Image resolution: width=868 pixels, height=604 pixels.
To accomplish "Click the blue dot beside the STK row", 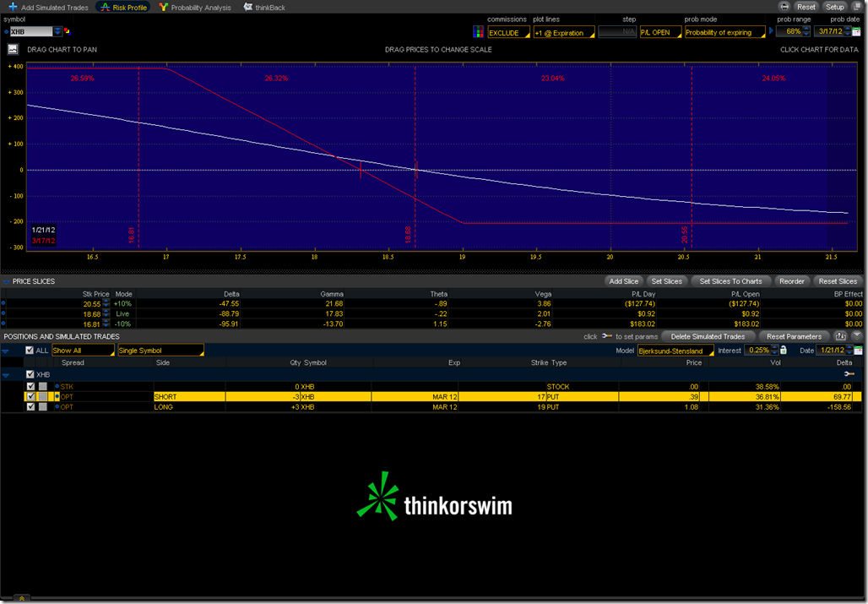I will (x=57, y=386).
